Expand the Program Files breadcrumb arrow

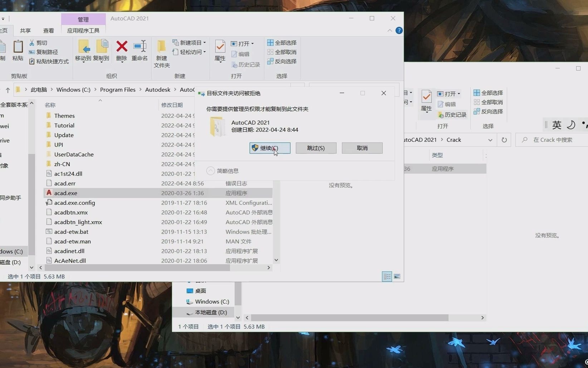[x=140, y=90]
